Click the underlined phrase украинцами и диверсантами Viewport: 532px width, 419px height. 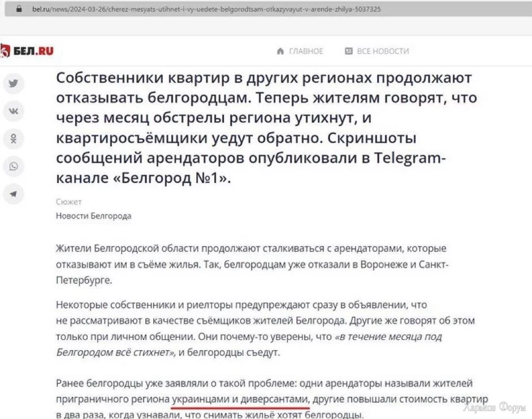point(240,399)
